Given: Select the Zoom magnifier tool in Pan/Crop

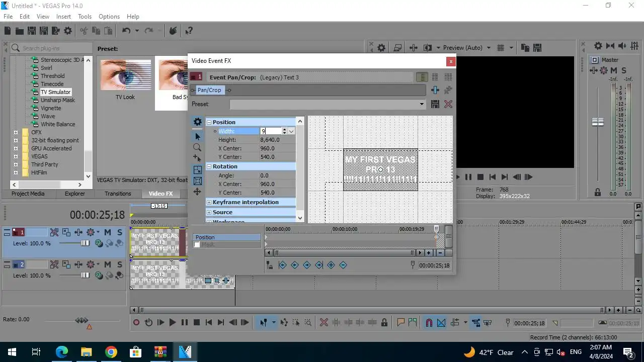Looking at the screenshot, I should coord(197,147).
